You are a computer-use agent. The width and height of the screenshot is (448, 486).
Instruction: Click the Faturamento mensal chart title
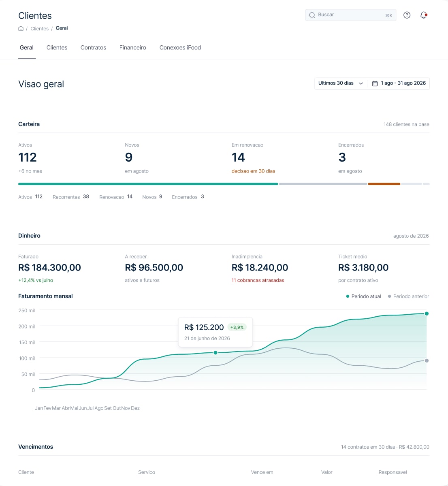click(45, 296)
